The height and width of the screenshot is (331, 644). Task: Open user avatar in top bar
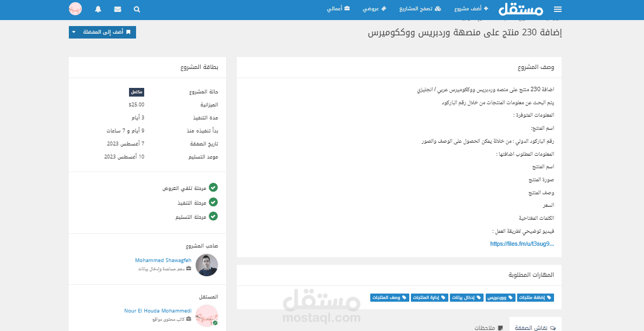tap(75, 9)
